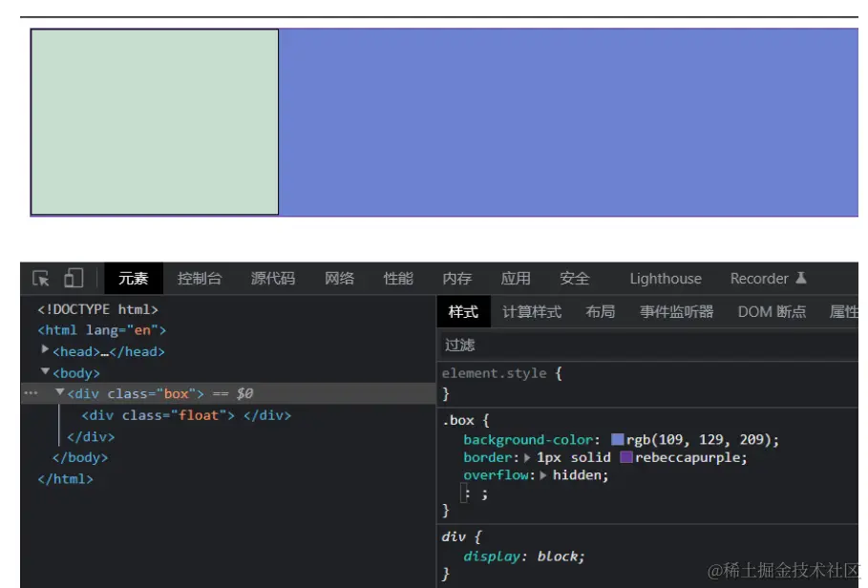The height and width of the screenshot is (588, 868).
Task: Open the background-color rgb swatch picker
Action: pos(617,440)
